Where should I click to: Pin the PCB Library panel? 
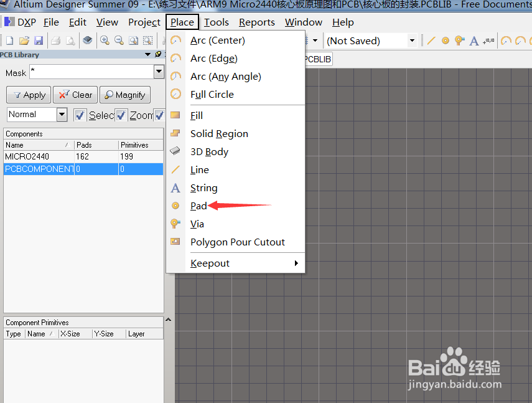click(158, 54)
